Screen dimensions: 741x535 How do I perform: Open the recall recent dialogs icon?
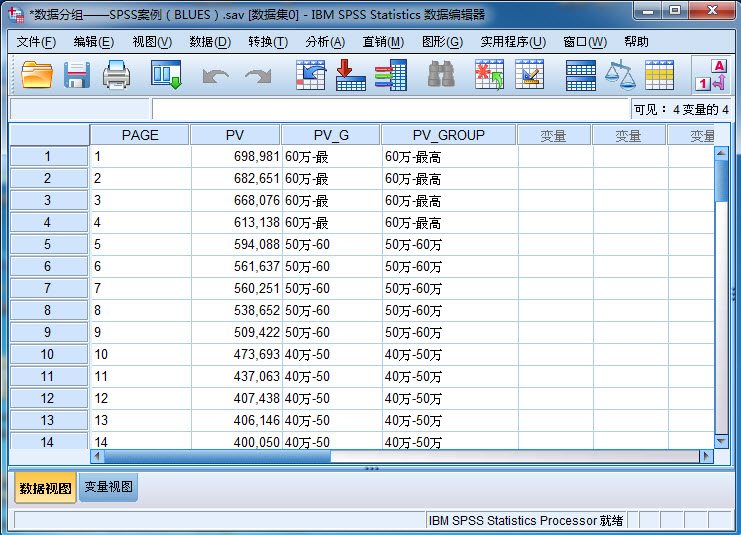(x=165, y=75)
